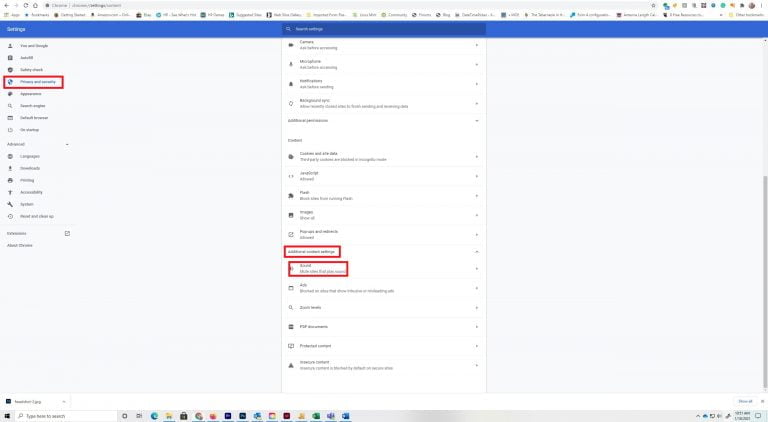Collapse the Advanced sidebar group

click(x=67, y=144)
